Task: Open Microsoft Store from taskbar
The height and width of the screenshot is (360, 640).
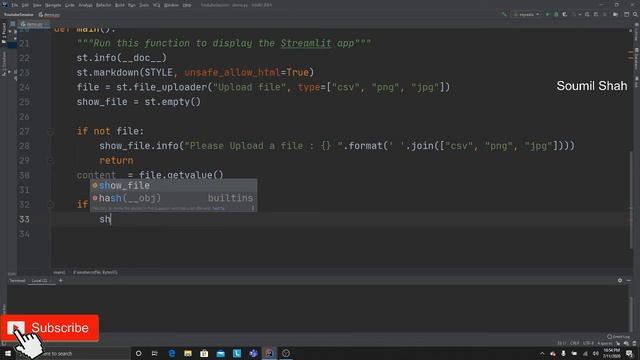Action: (204, 353)
